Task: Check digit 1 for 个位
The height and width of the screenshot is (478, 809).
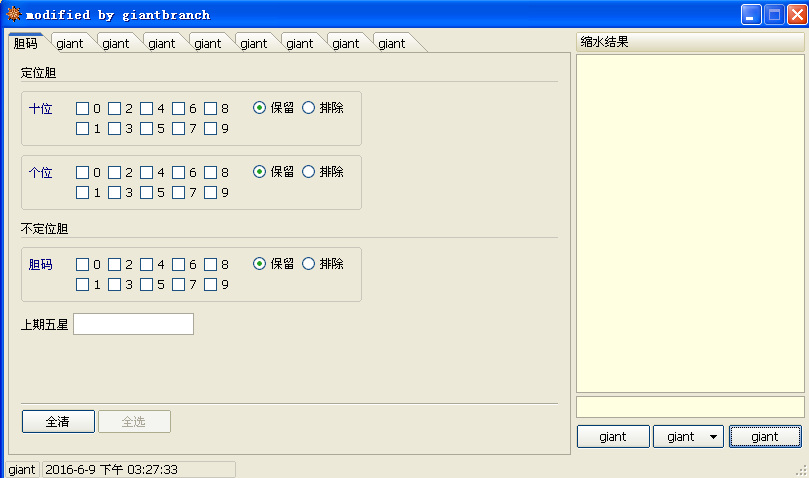Action: [x=83, y=193]
